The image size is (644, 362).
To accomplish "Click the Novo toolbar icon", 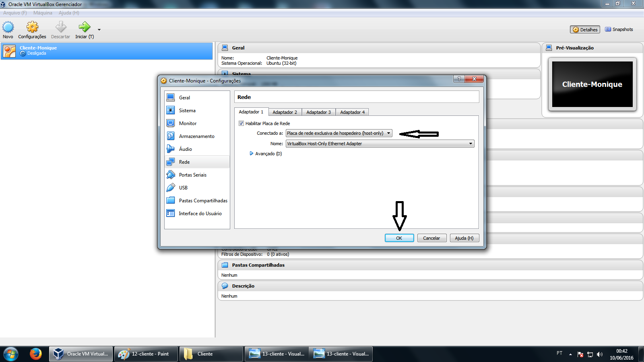I will coord(8,27).
